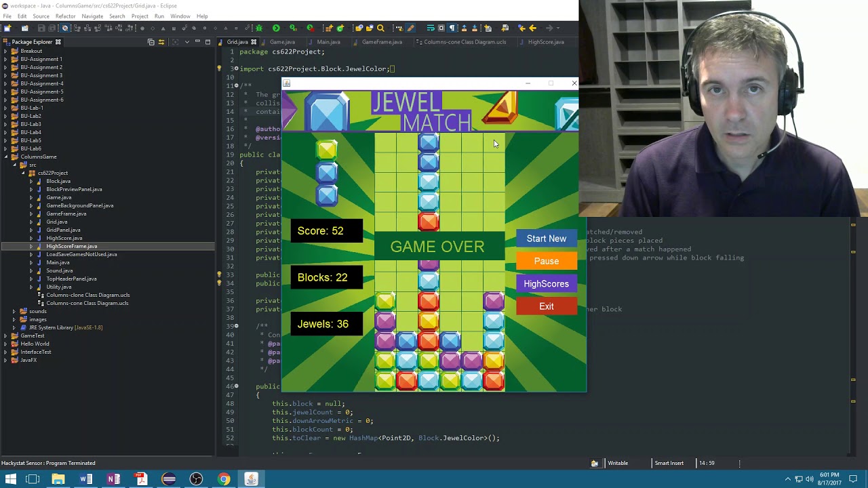Collapse code fold marker at line 39
Image resolution: width=868 pixels, height=488 pixels.
236,326
